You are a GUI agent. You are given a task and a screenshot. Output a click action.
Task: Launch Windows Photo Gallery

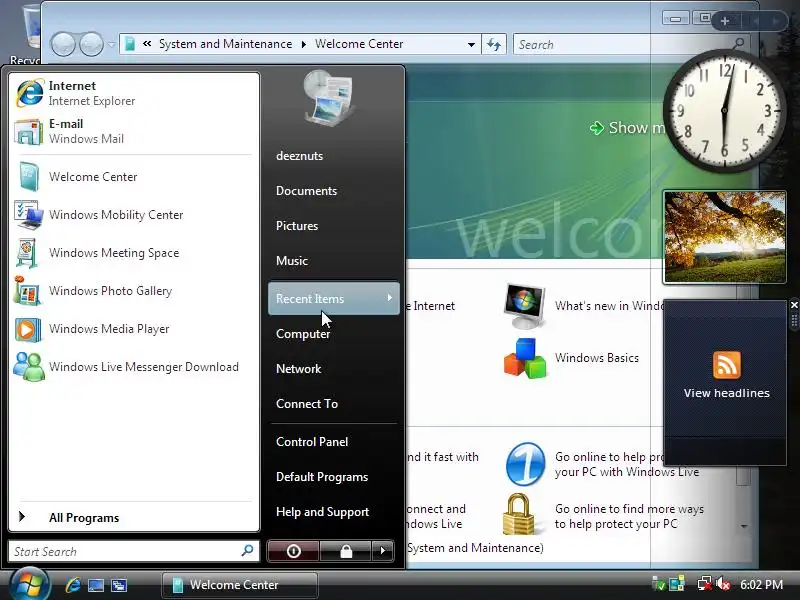coord(134,291)
